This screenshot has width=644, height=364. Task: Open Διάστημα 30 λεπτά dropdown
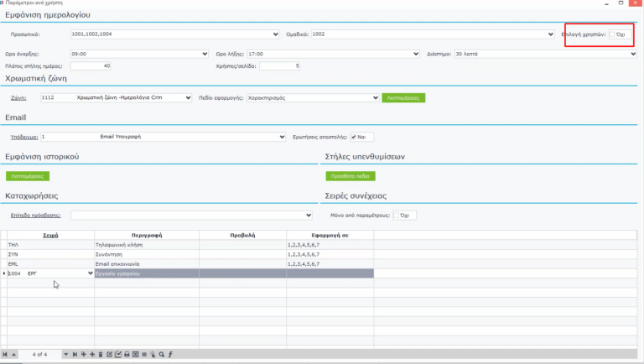coord(633,54)
